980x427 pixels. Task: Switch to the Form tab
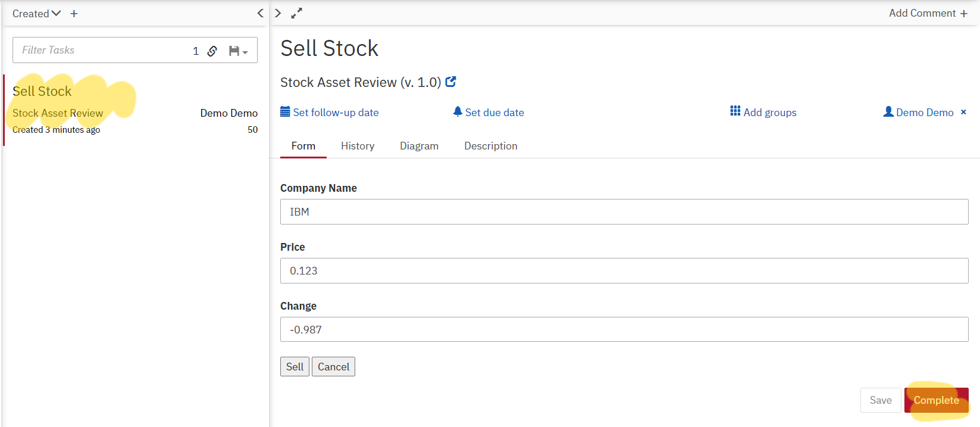pos(303,146)
